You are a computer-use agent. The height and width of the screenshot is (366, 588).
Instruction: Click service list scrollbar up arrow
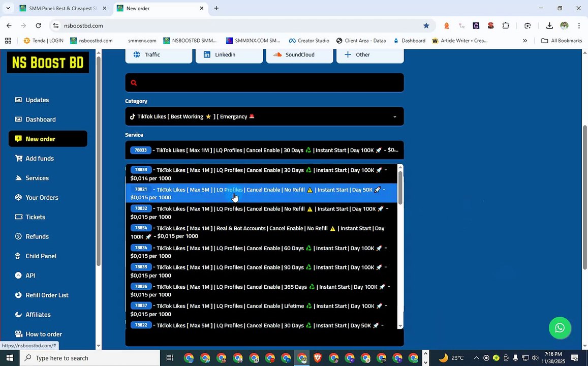tap(400, 167)
